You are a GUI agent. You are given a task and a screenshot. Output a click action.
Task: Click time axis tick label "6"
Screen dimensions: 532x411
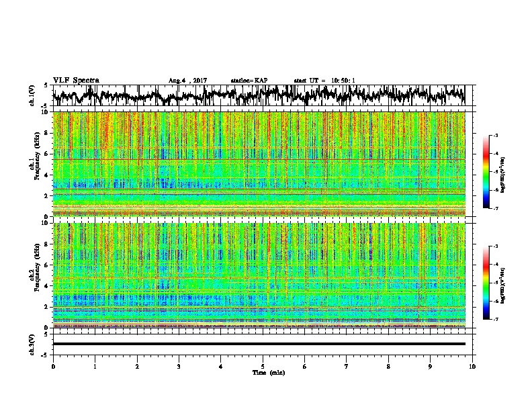(x=304, y=367)
